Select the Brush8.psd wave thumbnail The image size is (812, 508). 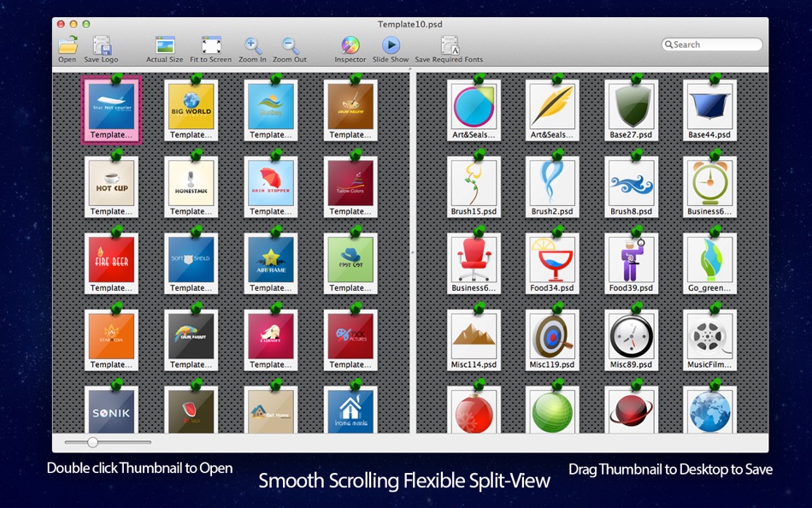pyautogui.click(x=632, y=186)
